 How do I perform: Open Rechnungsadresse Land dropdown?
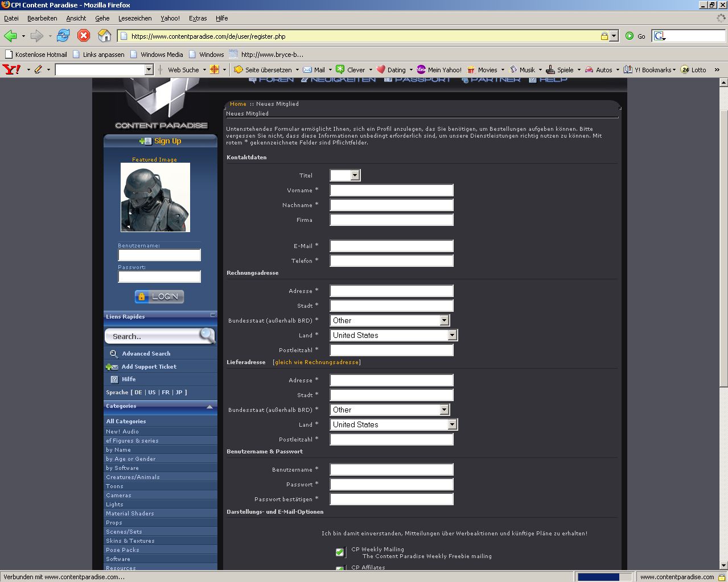[x=393, y=335]
